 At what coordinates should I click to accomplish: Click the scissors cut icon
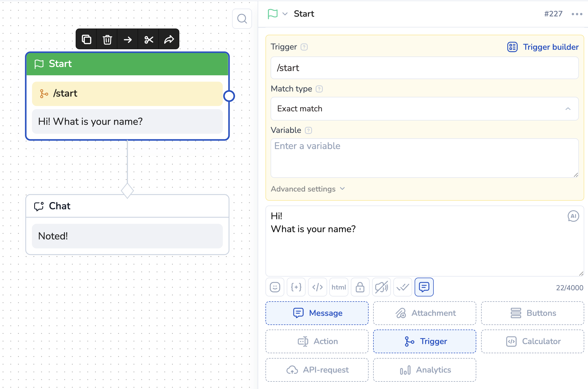149,40
